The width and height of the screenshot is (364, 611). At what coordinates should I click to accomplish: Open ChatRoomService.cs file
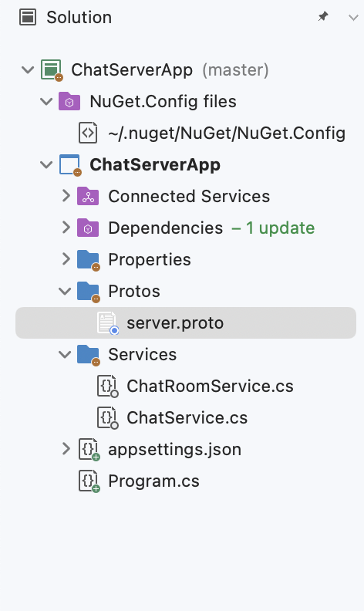[x=210, y=386]
